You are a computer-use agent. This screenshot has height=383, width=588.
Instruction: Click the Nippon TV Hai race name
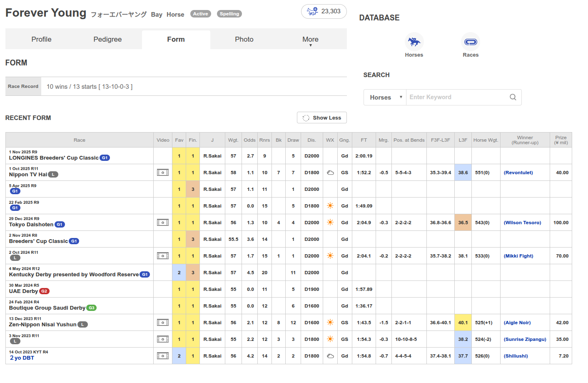point(28,175)
